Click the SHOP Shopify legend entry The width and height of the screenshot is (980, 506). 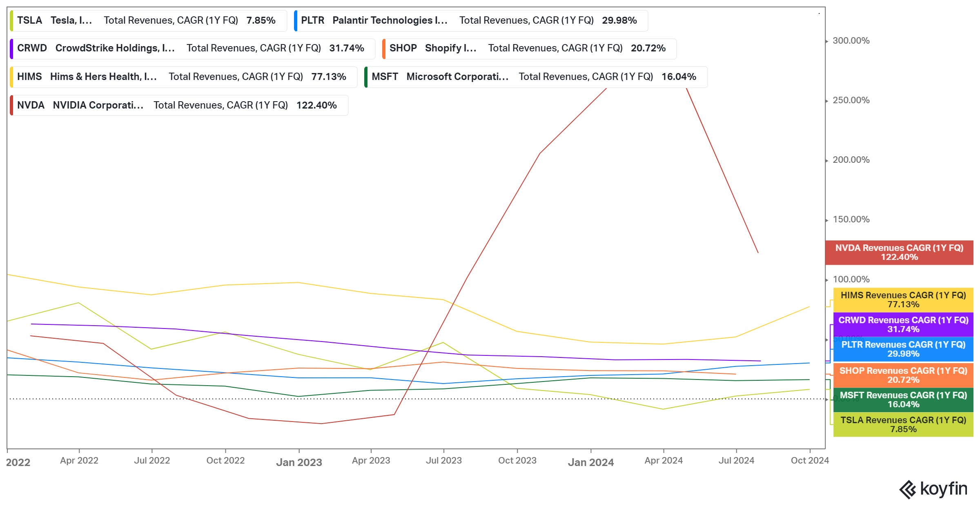point(529,49)
